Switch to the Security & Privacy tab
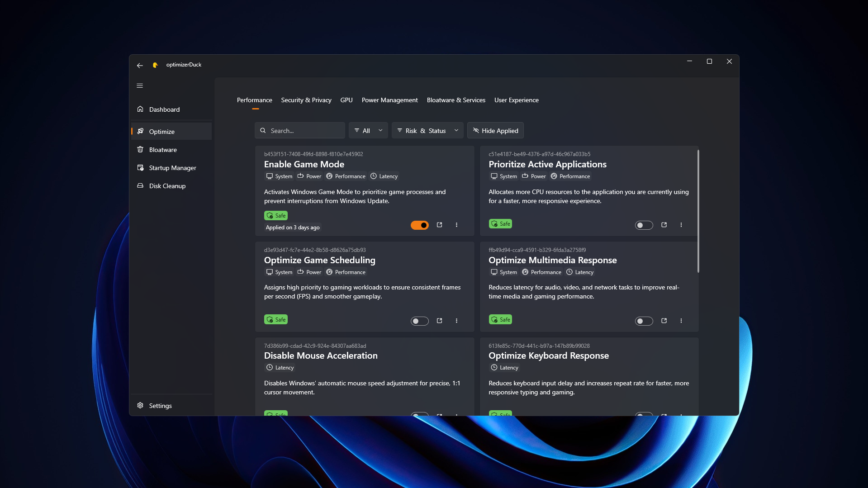 click(x=306, y=100)
